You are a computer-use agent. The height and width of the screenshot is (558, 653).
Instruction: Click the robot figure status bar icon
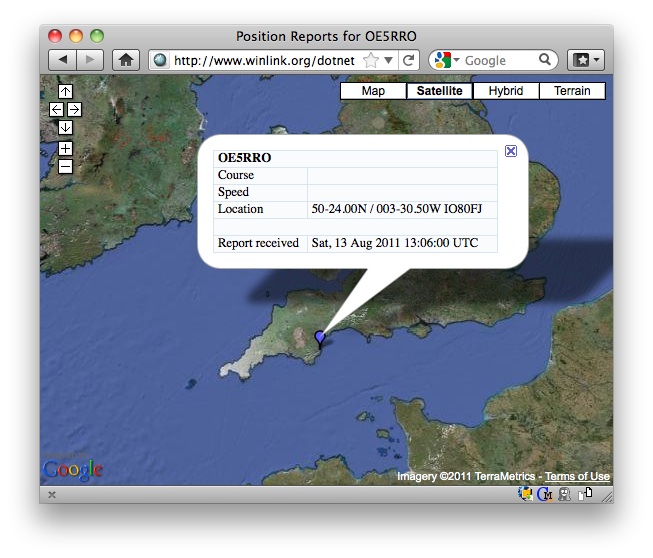point(564,494)
